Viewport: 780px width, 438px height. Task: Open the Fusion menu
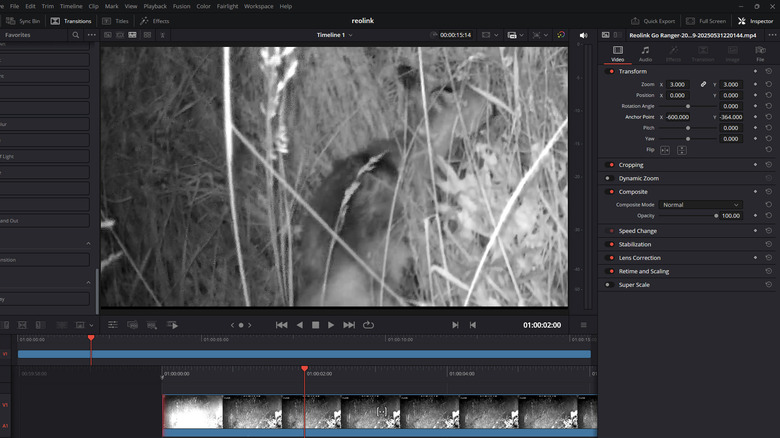182,6
